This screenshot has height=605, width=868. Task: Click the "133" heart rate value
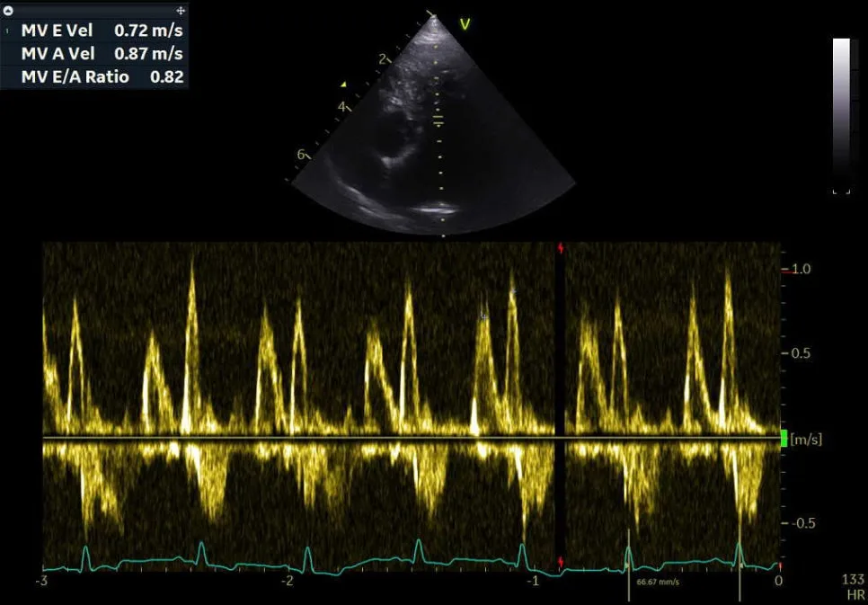(853, 580)
